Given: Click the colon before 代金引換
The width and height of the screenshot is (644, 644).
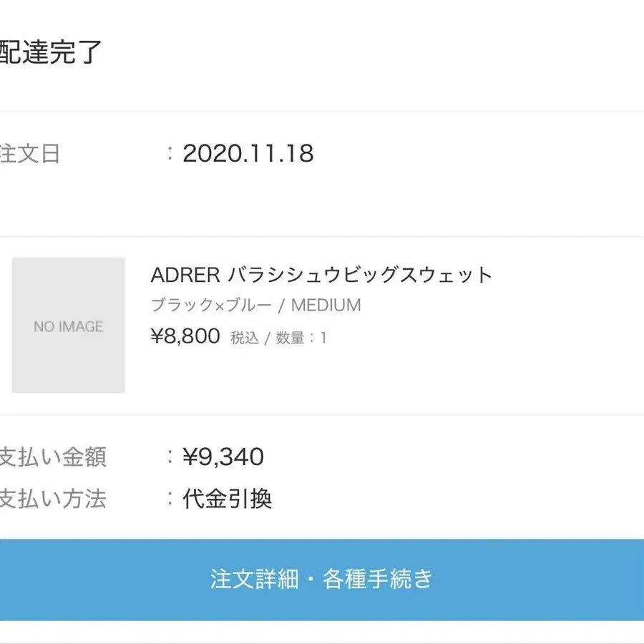Looking at the screenshot, I should tap(170, 498).
